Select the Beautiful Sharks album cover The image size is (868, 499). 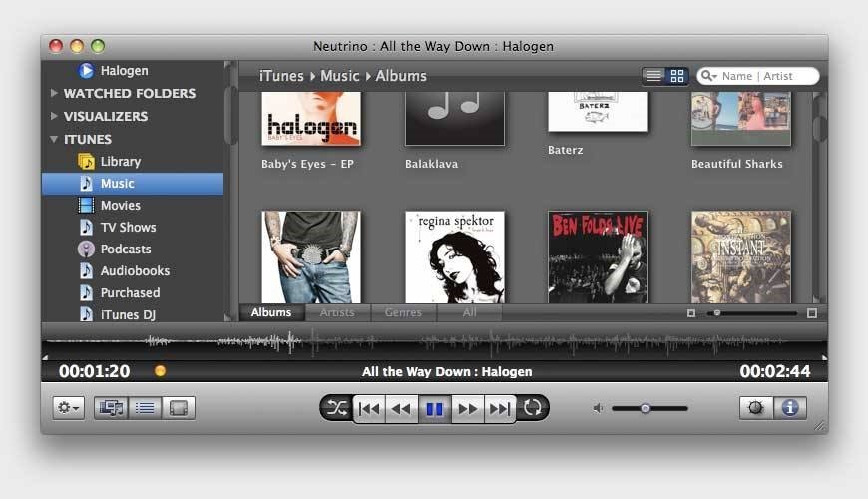[x=740, y=119]
